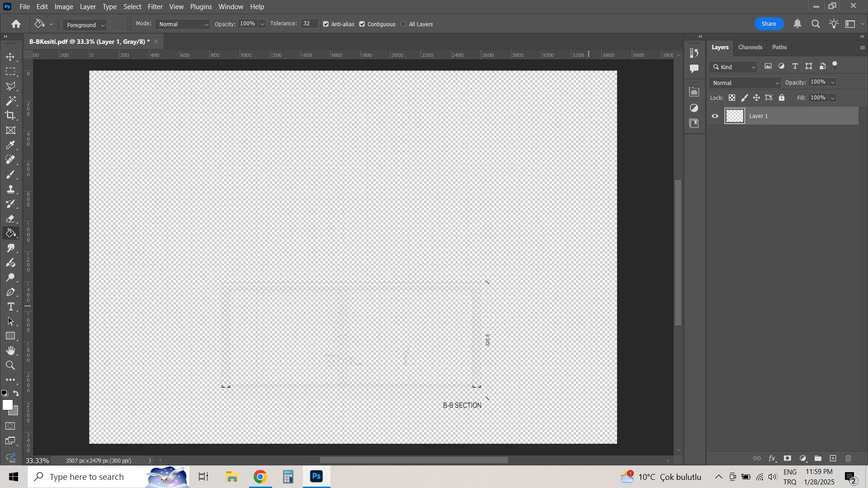Delete layer with trash icon
Image resolution: width=868 pixels, height=488 pixels.
(848, 459)
